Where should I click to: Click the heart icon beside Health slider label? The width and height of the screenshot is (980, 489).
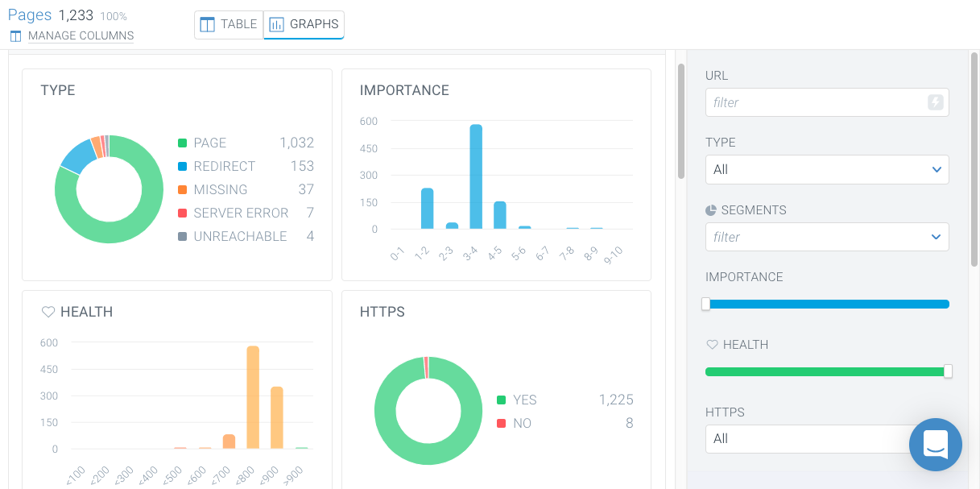pyautogui.click(x=712, y=345)
